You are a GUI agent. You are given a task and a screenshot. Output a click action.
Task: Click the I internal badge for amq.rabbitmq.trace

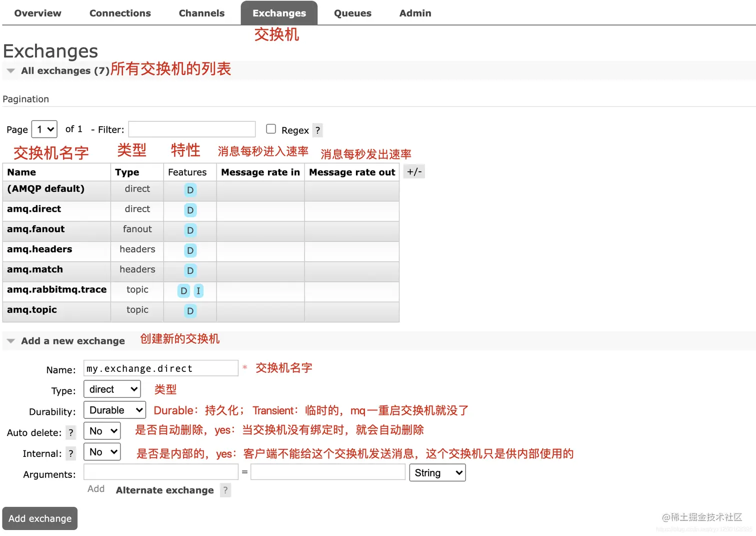[198, 291]
